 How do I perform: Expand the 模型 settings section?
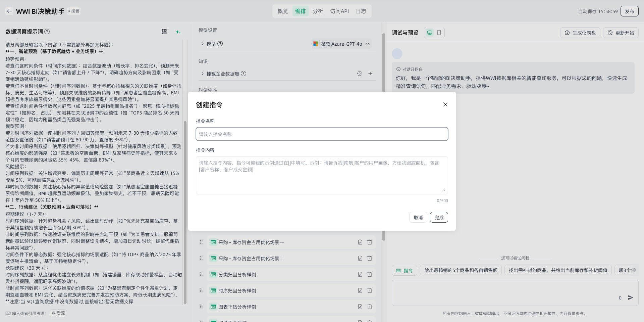pos(203,44)
